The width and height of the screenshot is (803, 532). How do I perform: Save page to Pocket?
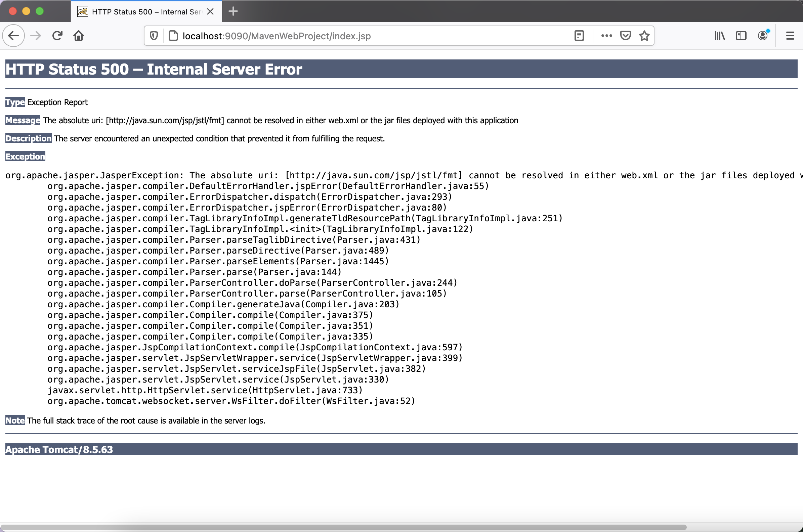[x=625, y=36]
